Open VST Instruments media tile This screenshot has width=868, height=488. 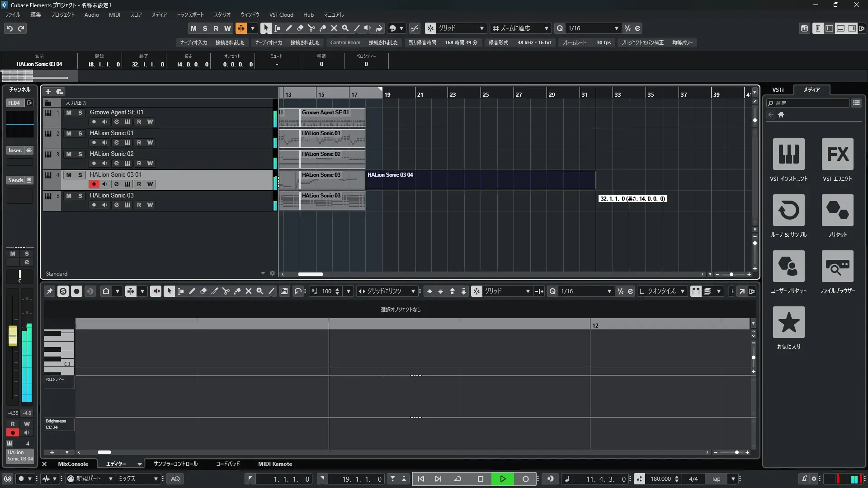788,155
